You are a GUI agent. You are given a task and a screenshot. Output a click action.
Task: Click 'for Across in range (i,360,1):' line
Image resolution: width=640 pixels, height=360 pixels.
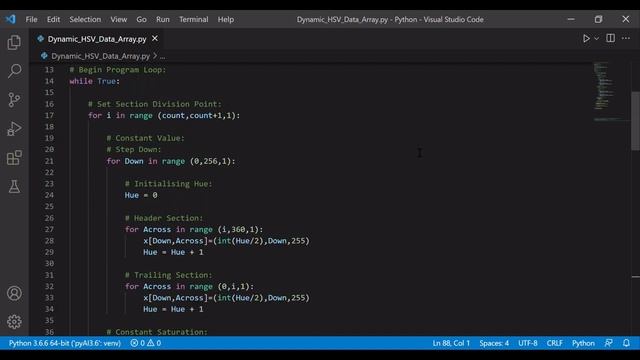tap(194, 229)
